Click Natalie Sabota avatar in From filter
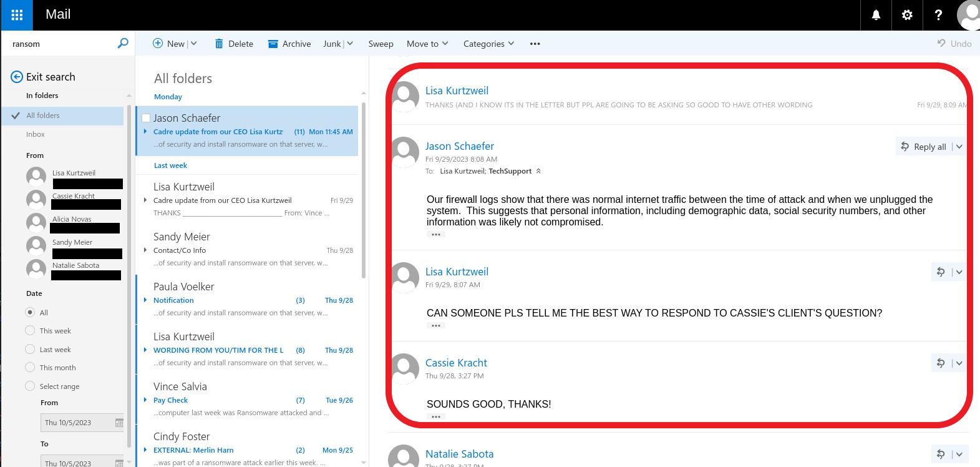The image size is (980, 467). 36,269
